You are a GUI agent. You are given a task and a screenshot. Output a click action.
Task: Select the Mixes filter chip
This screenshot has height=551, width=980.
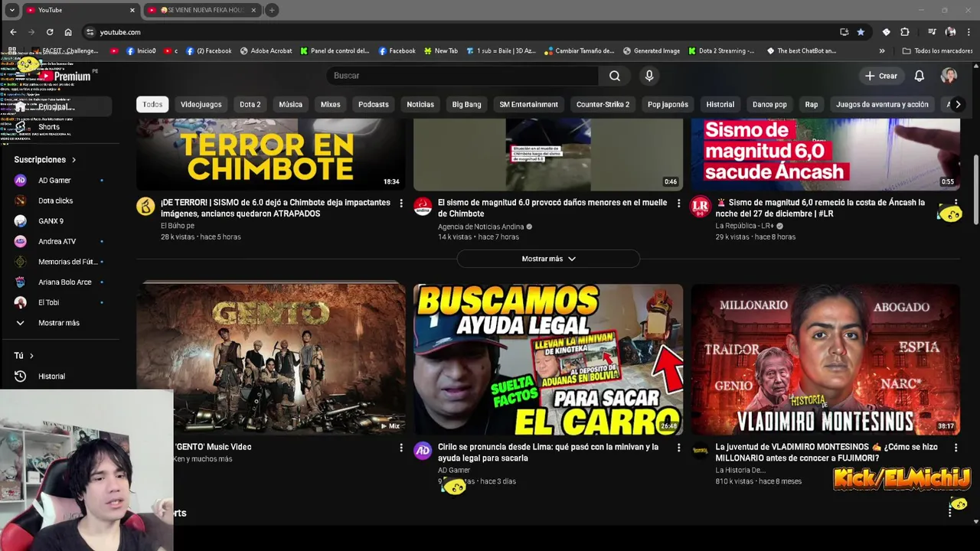tap(331, 104)
